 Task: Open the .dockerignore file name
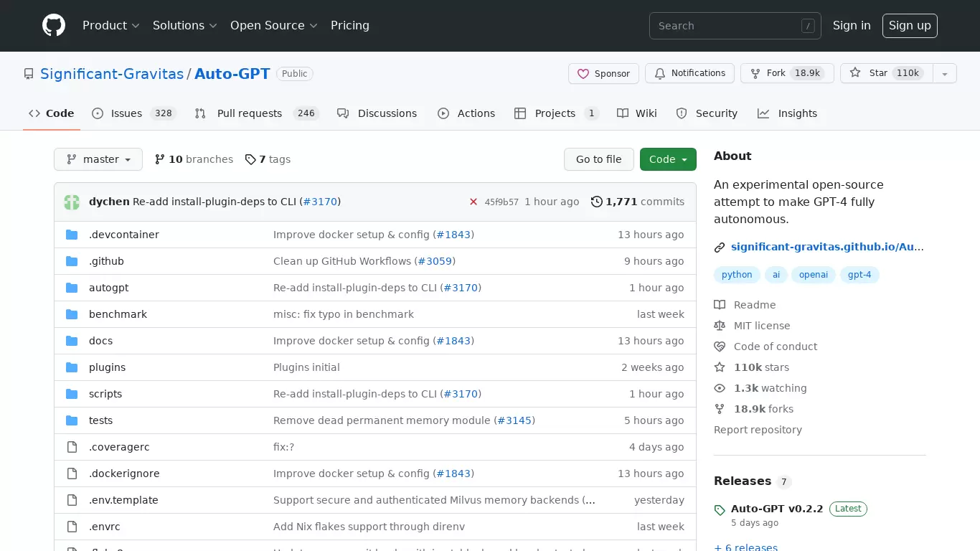[124, 474]
